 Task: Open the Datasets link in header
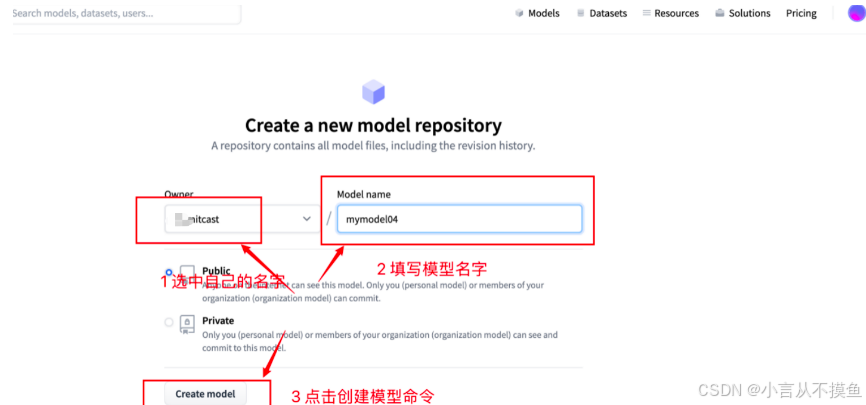point(602,13)
